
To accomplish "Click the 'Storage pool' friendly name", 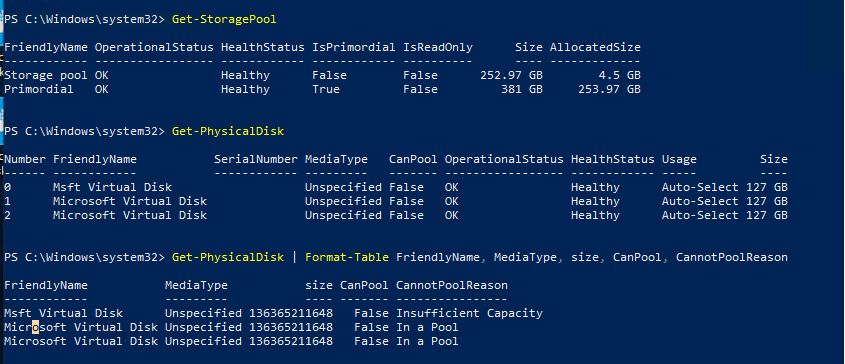I will pos(46,75).
